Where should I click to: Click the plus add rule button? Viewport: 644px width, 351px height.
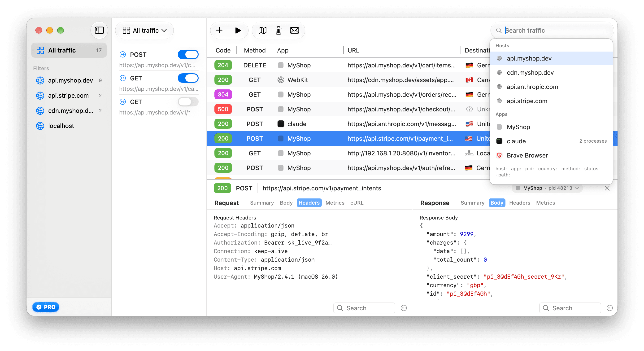coord(219,30)
